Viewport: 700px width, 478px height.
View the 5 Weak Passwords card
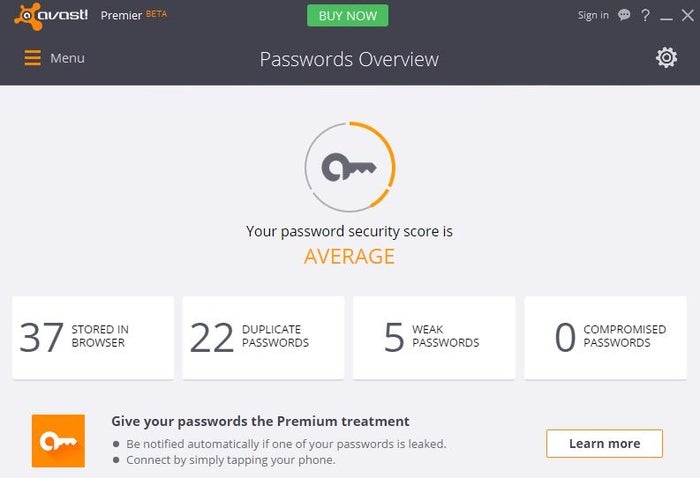click(434, 337)
